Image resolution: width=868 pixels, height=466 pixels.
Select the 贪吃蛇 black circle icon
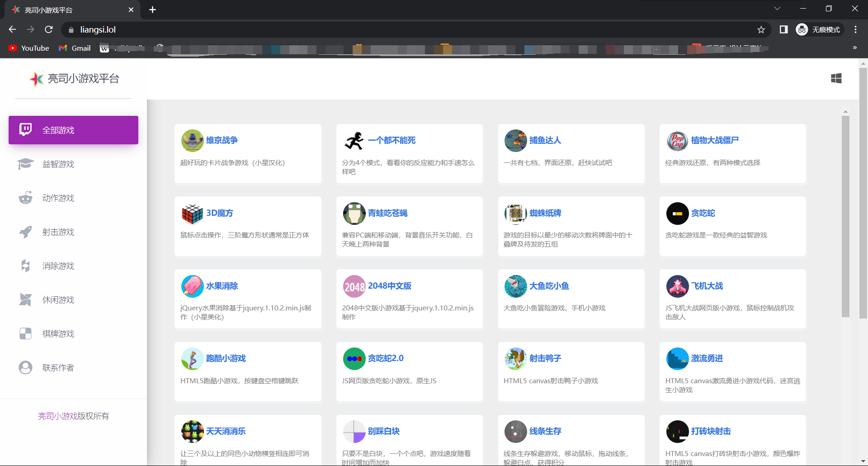[677, 214]
